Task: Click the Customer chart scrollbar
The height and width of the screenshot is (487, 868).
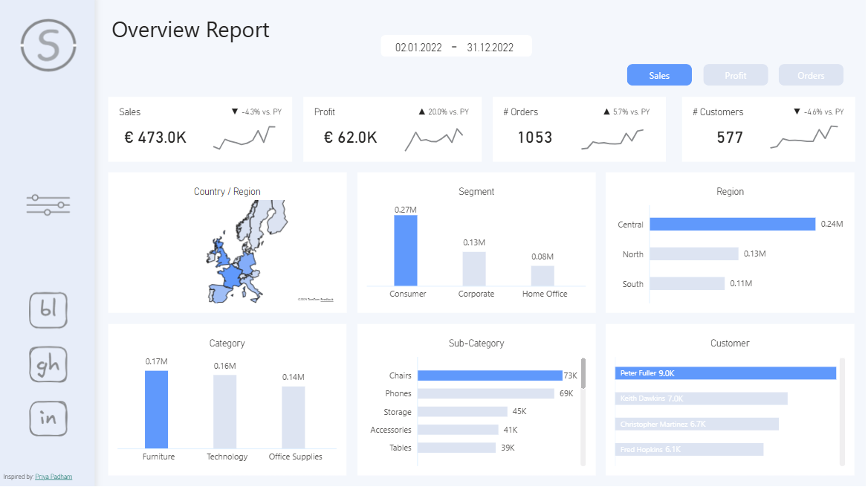Action: pos(843,412)
